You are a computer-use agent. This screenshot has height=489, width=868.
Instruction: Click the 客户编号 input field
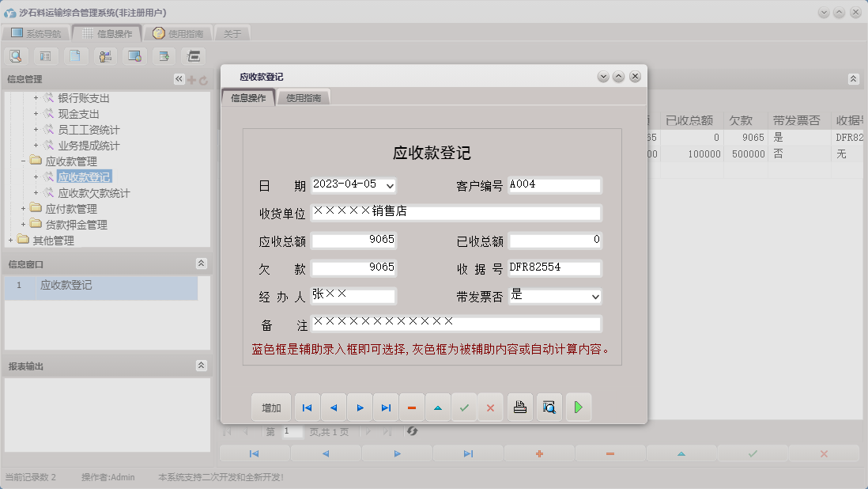pos(553,184)
